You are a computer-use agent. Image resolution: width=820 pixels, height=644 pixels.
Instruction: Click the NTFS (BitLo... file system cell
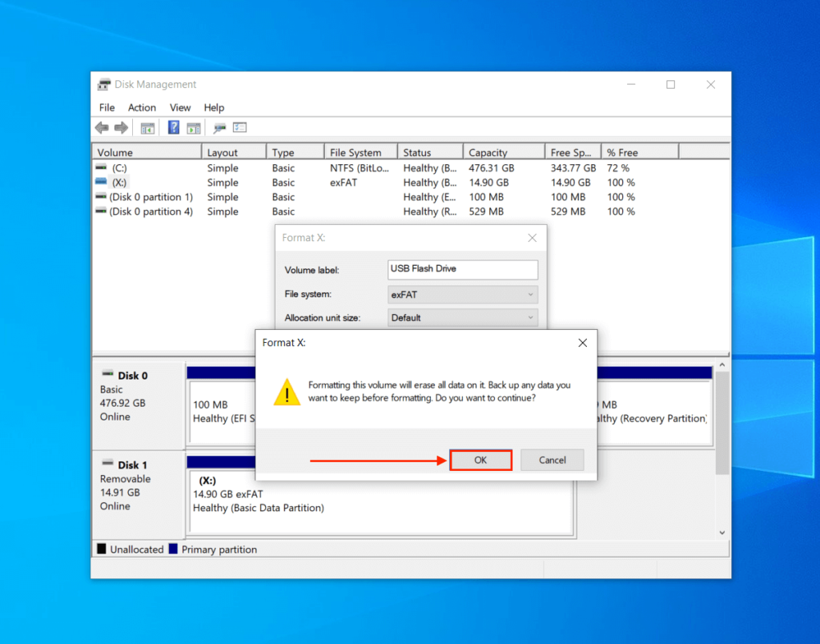coord(360,168)
